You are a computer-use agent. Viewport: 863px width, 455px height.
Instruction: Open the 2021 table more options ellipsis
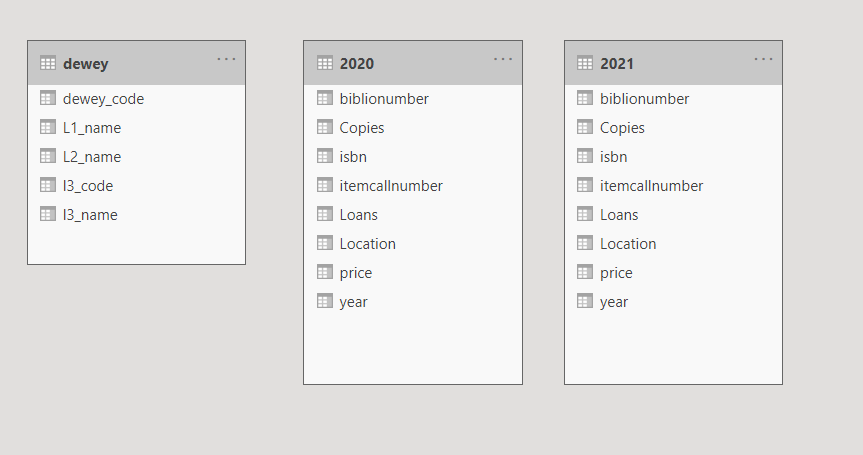[764, 59]
